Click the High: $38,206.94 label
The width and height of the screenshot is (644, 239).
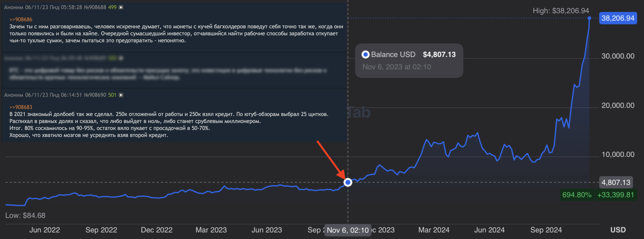pos(561,11)
